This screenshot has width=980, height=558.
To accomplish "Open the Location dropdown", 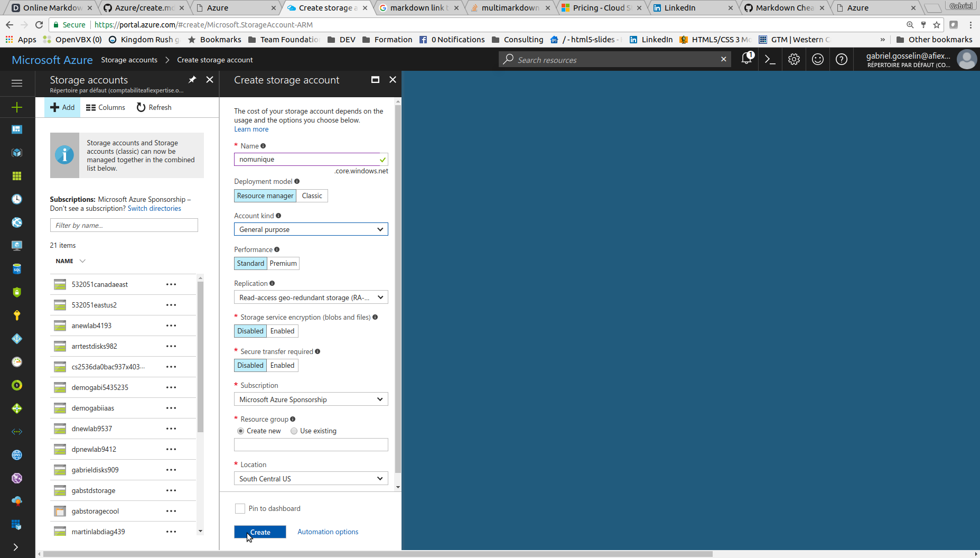I will 311,479.
